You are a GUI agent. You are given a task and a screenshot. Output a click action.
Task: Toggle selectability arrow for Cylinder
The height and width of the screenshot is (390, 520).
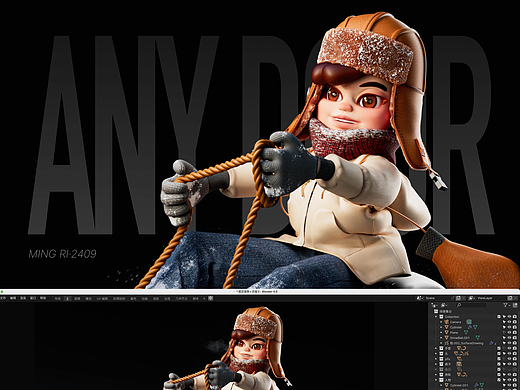[x=504, y=327]
